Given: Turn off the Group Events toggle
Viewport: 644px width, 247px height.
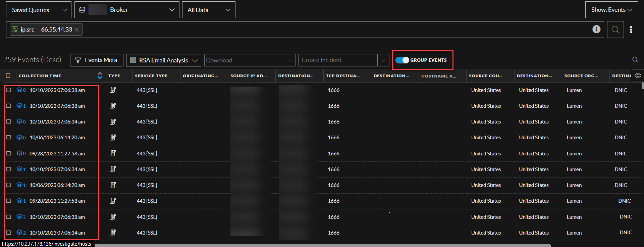Looking at the screenshot, I should [x=402, y=60].
